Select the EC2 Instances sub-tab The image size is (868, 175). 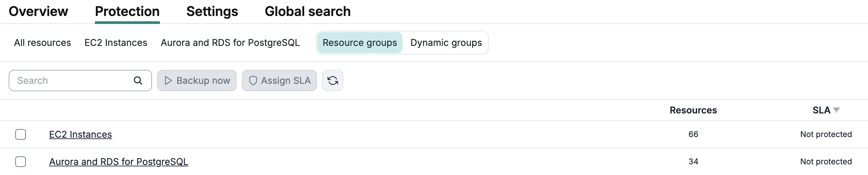click(116, 43)
